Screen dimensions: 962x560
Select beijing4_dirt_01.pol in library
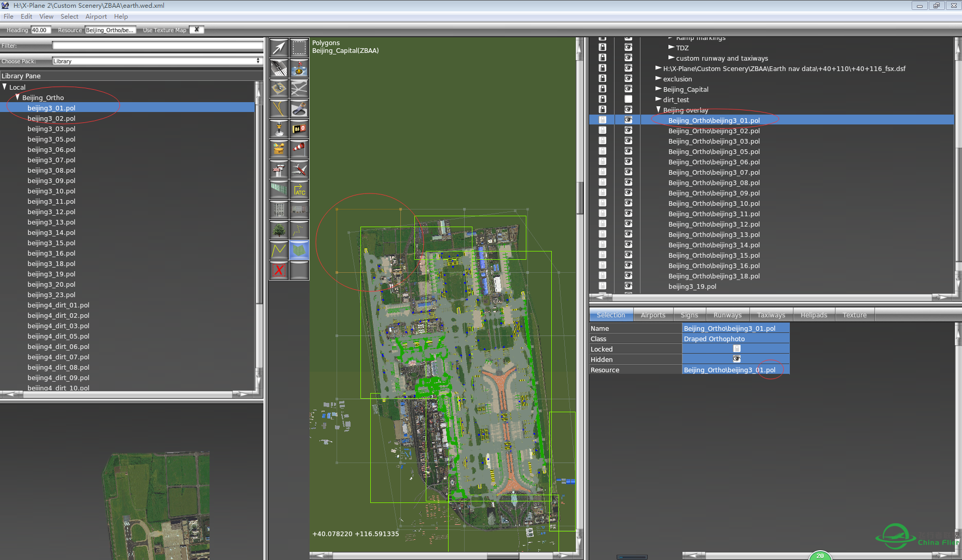pyautogui.click(x=58, y=305)
